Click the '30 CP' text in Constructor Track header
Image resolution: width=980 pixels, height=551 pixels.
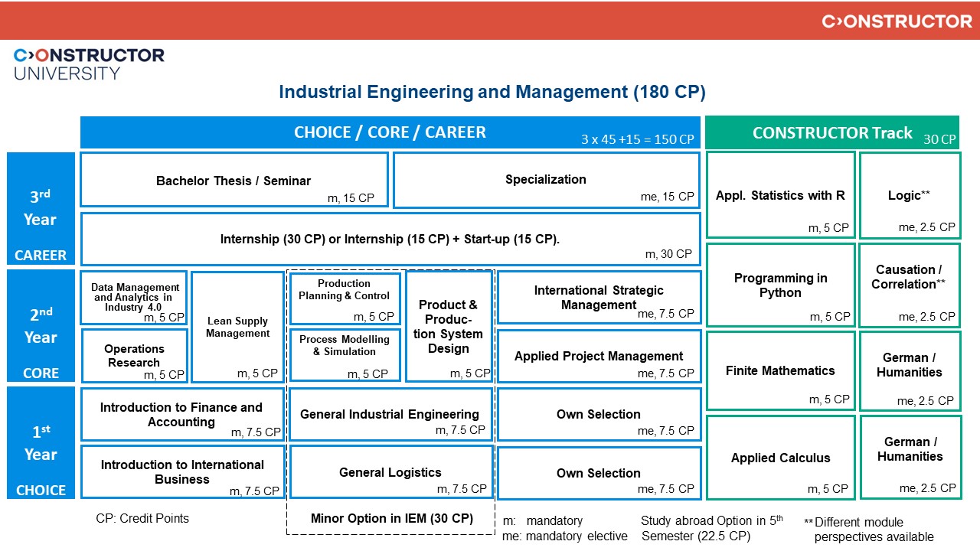click(939, 139)
